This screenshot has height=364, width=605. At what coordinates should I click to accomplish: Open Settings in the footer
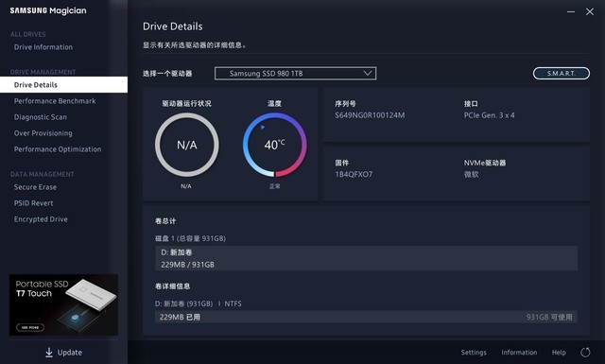tap(474, 353)
